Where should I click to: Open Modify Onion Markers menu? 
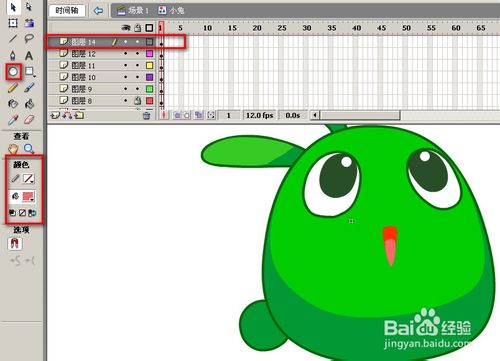click(x=211, y=115)
